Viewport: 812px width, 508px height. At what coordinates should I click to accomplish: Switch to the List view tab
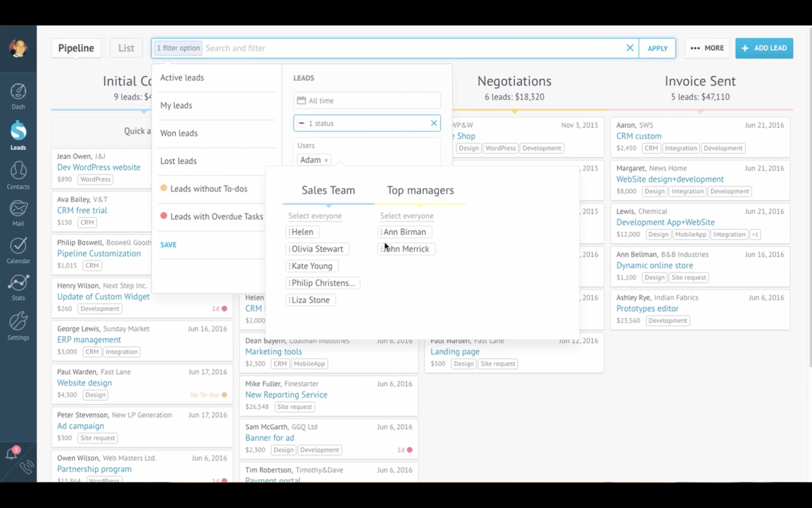126,48
